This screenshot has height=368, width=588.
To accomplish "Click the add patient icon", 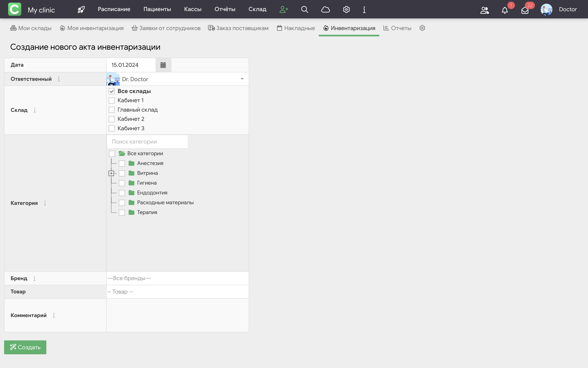I will (284, 9).
